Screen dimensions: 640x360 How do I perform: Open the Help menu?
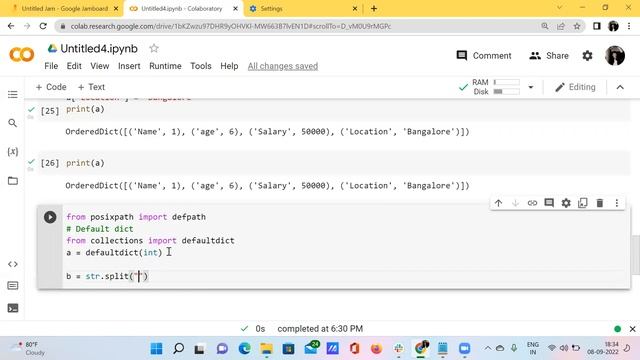[229, 66]
